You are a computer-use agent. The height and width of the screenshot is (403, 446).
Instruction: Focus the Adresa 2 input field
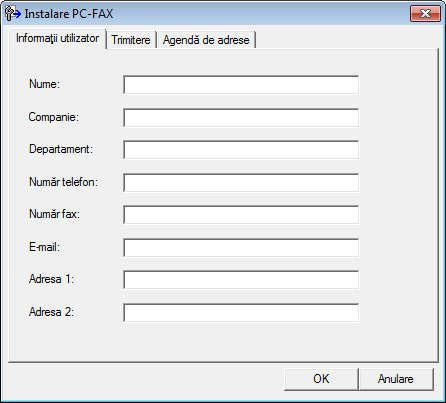(x=241, y=312)
